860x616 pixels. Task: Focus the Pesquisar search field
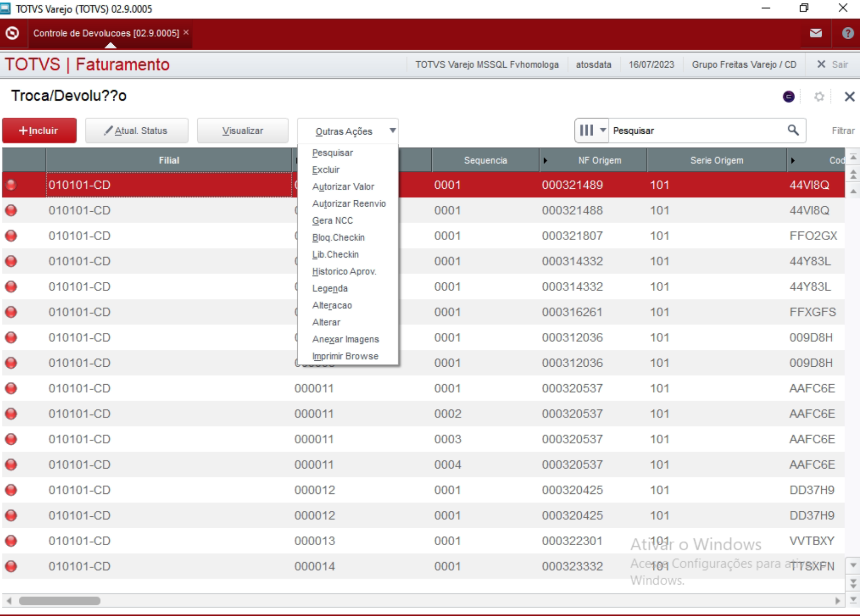(x=697, y=130)
